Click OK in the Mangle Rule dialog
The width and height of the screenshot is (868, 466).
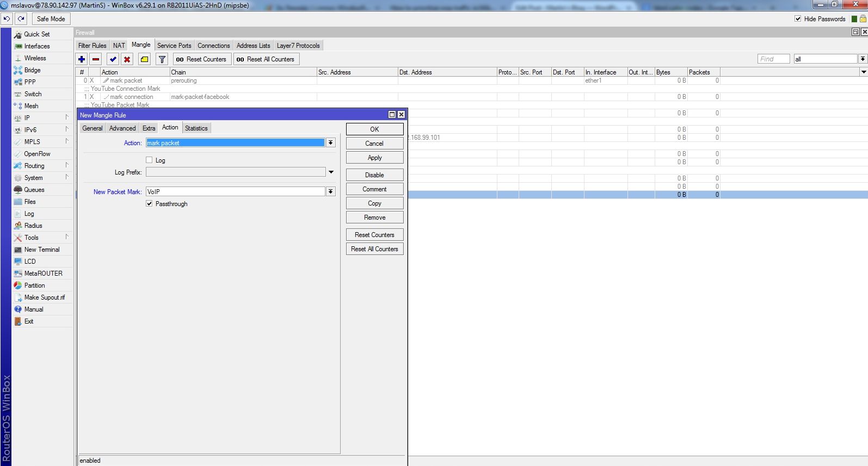click(374, 129)
